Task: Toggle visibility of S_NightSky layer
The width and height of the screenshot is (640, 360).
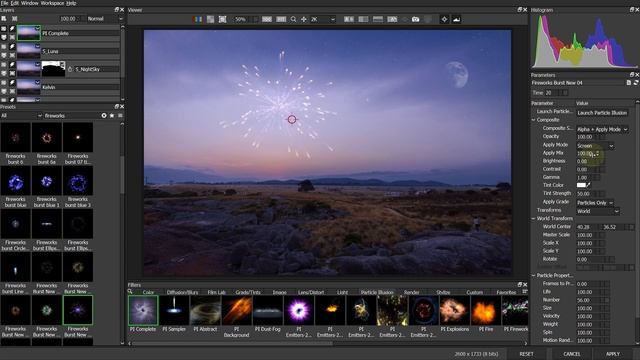Action: [4, 64]
